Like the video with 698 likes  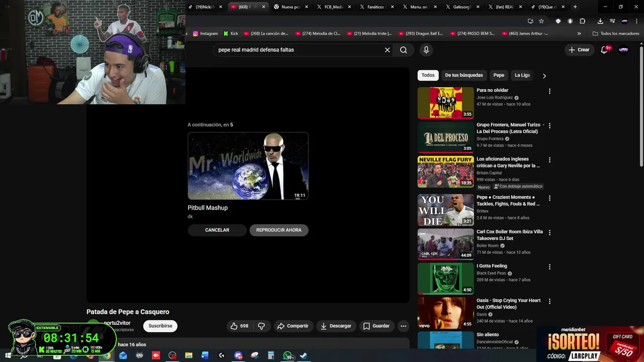pos(239,326)
